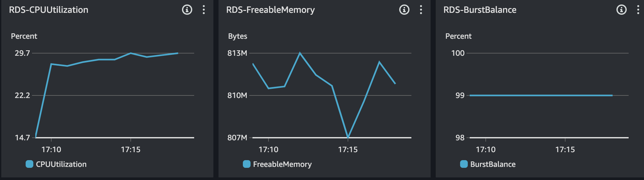644x180 pixels.
Task: Click the 17:15 tick on the CPUUtilization chart
Action: (x=131, y=149)
